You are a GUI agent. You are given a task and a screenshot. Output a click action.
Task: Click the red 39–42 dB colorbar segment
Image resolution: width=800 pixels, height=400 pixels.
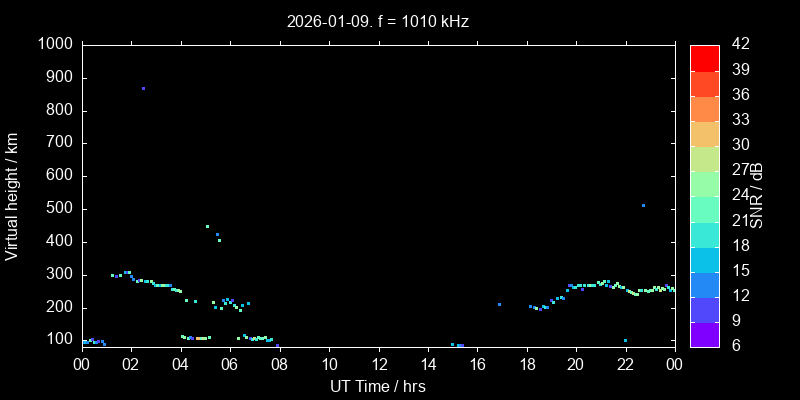[x=705, y=57]
